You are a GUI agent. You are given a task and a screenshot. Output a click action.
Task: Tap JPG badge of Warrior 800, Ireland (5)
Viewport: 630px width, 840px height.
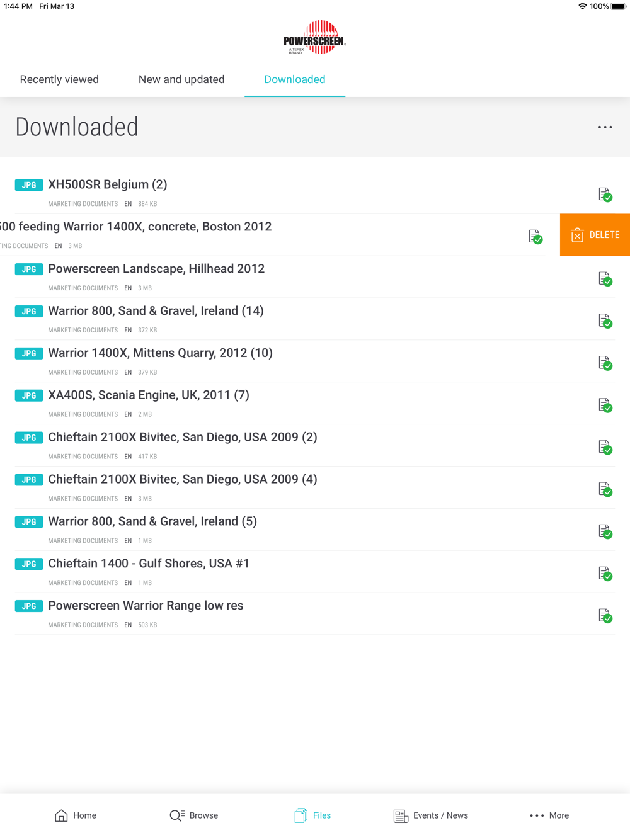pyautogui.click(x=29, y=522)
